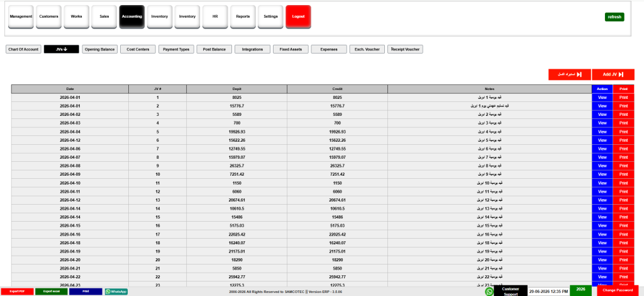Open the Integrations section
This screenshot has height=296, width=644.
point(253,49)
